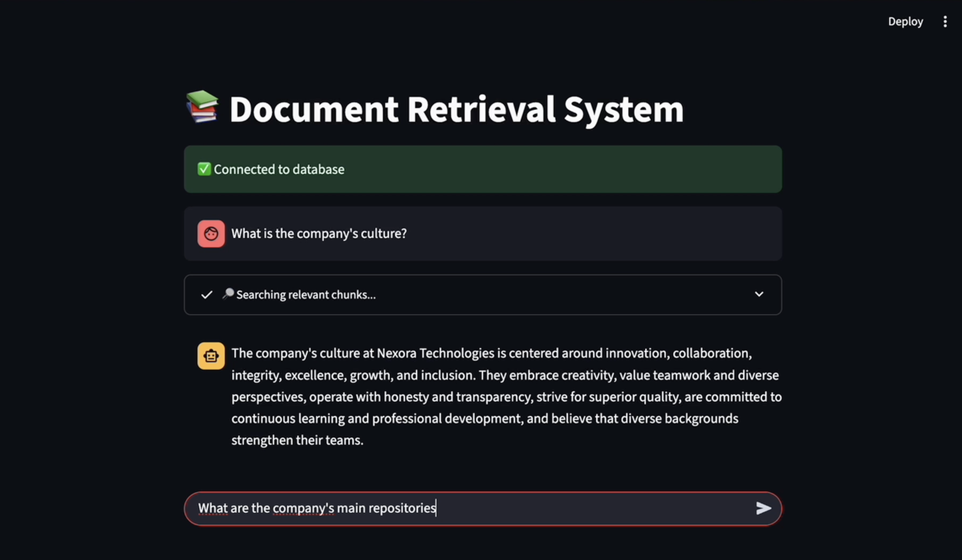Click the assistant's Nexora Technologies answer text
This screenshot has height=560, width=962.
pos(506,397)
